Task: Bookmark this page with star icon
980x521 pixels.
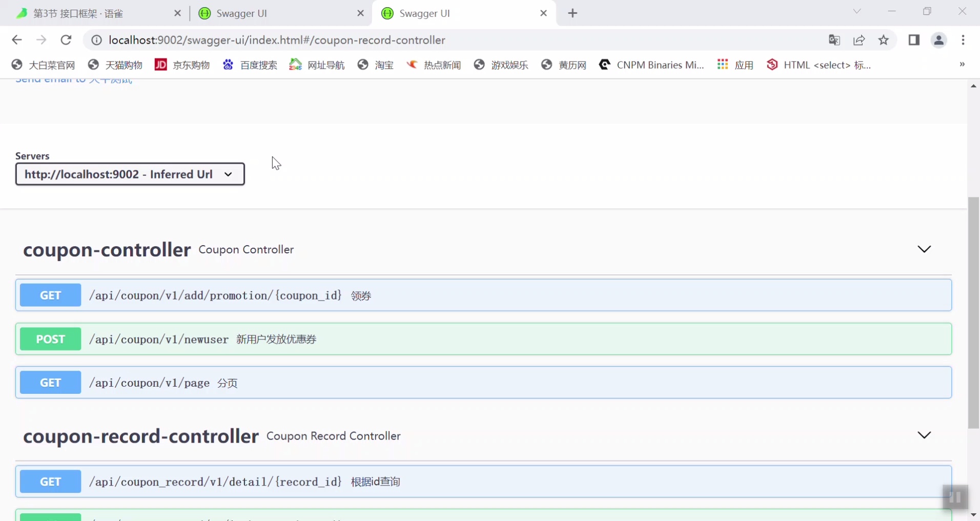Action: pos(884,40)
